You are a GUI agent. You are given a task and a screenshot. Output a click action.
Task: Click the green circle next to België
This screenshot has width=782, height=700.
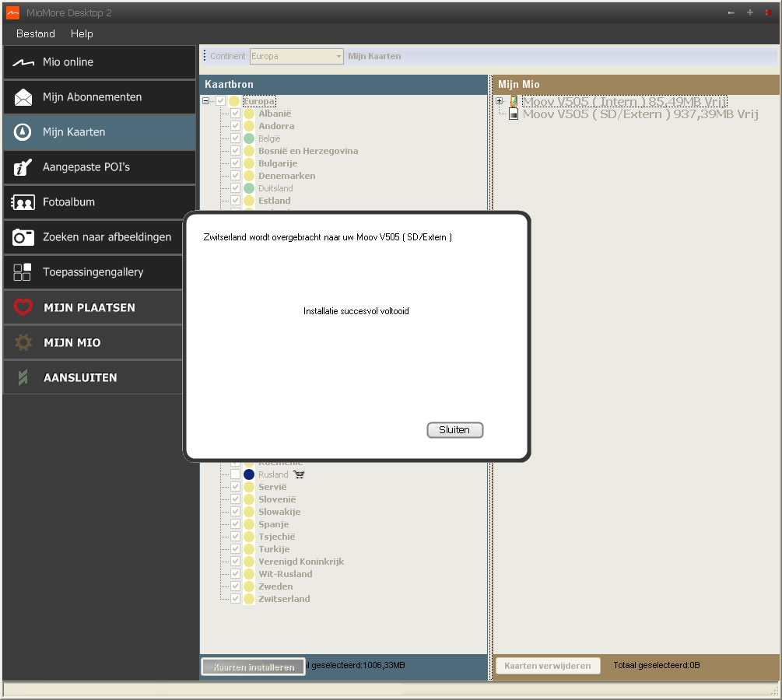[249, 138]
